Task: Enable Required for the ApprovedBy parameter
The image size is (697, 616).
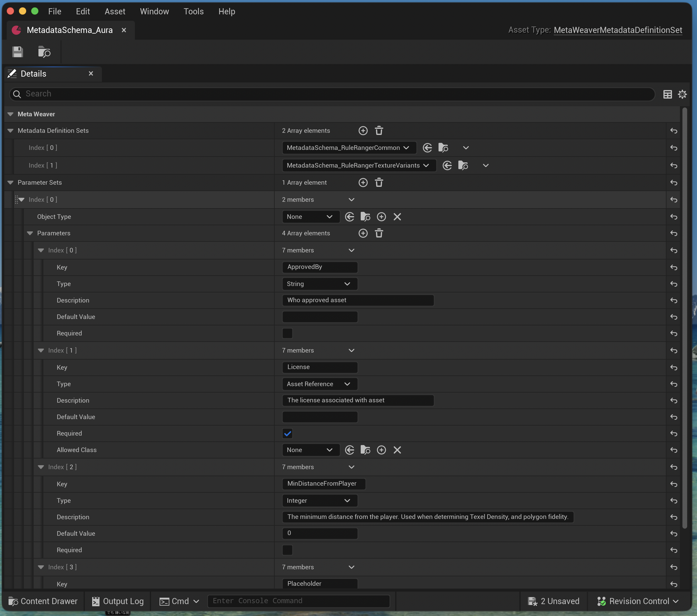Action: pos(287,333)
